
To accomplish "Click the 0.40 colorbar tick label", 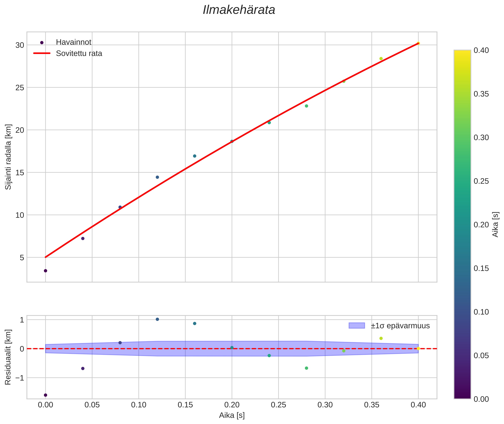I will (x=481, y=50).
